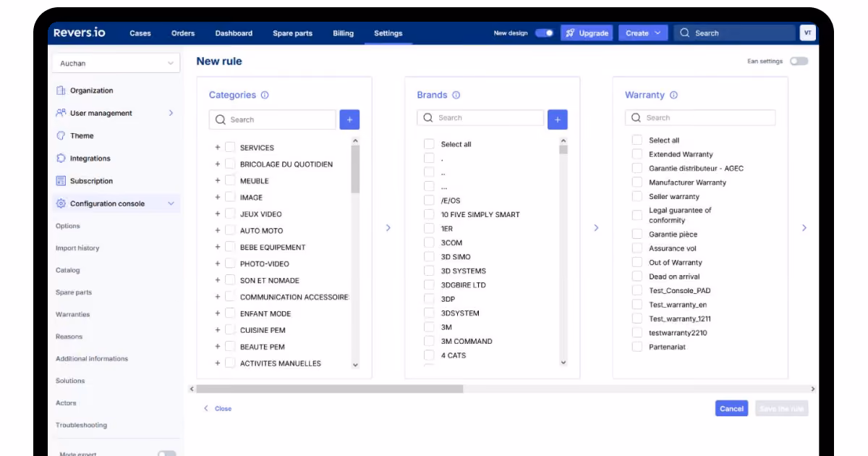Image resolution: width=868 pixels, height=456 pixels.
Task: Check the SERVICES category checkbox
Action: (x=230, y=147)
